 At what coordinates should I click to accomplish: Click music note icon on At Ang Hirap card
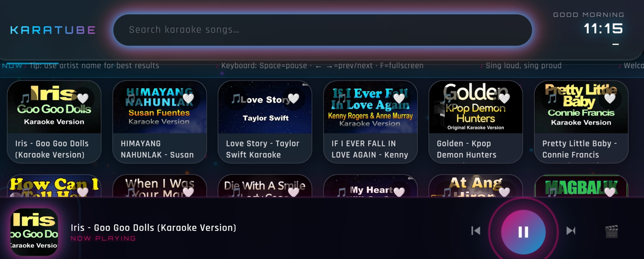(446, 192)
